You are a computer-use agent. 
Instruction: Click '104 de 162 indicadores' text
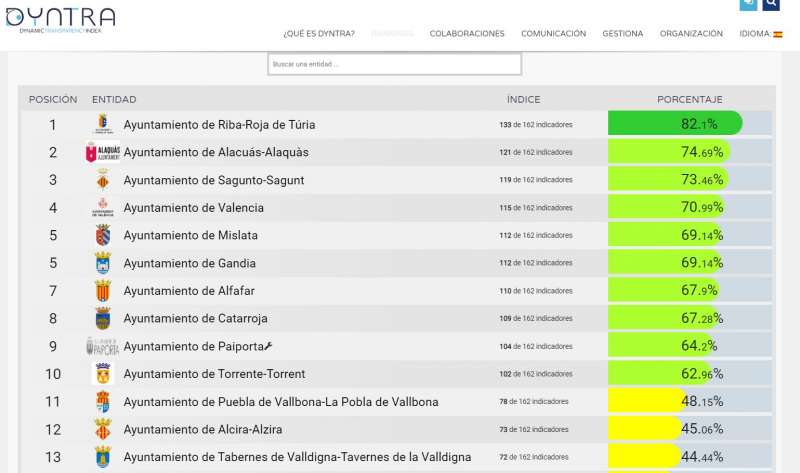click(536, 346)
